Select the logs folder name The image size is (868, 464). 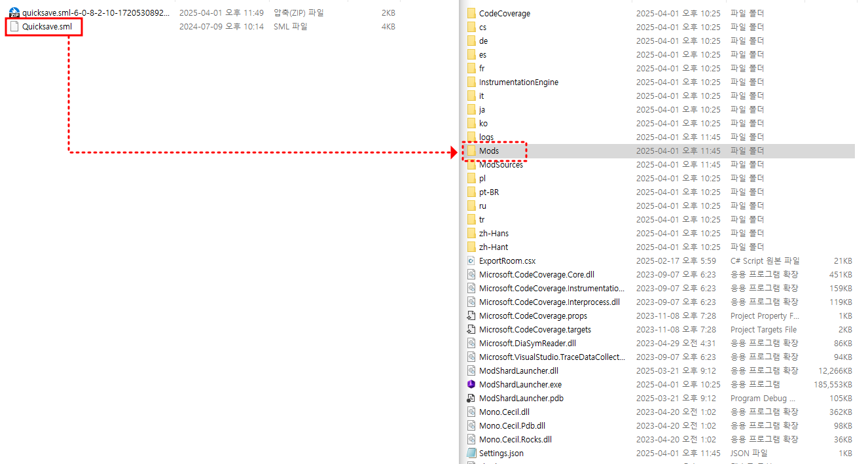click(x=486, y=137)
